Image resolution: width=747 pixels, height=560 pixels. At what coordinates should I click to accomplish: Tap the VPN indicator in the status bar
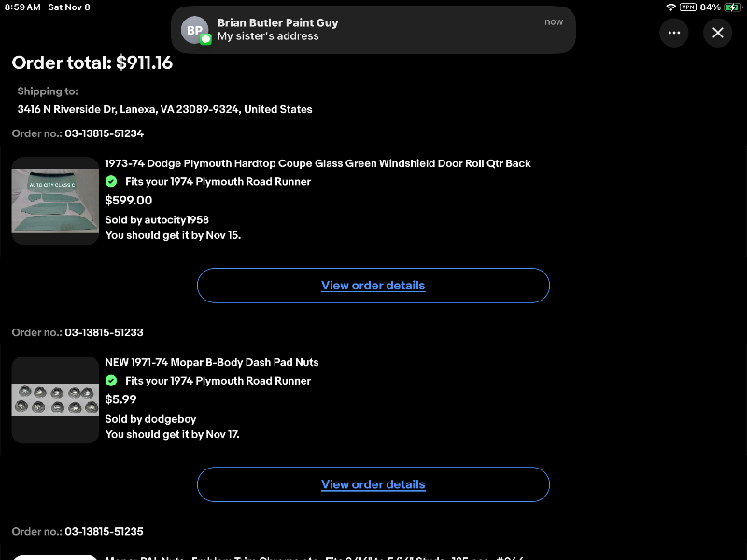[x=688, y=7]
